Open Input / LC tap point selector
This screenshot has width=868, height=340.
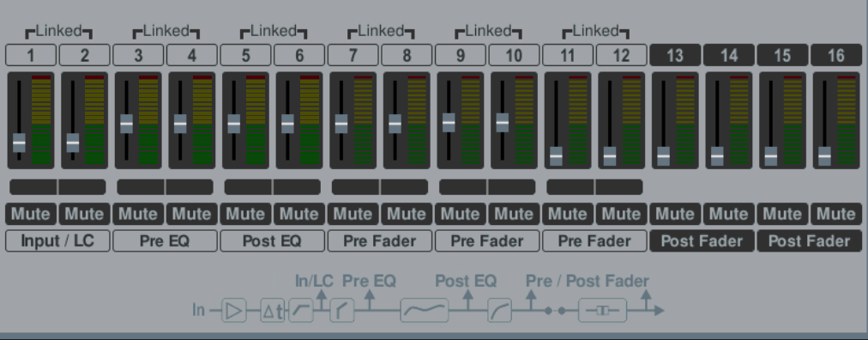pos(57,241)
